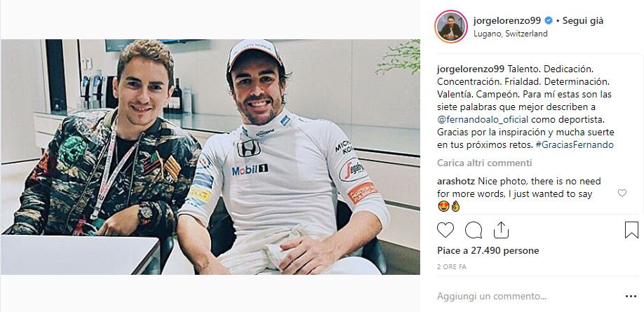The height and width of the screenshot is (312, 644).
Task: Toggle the Segui già following button
Action: pos(583,20)
